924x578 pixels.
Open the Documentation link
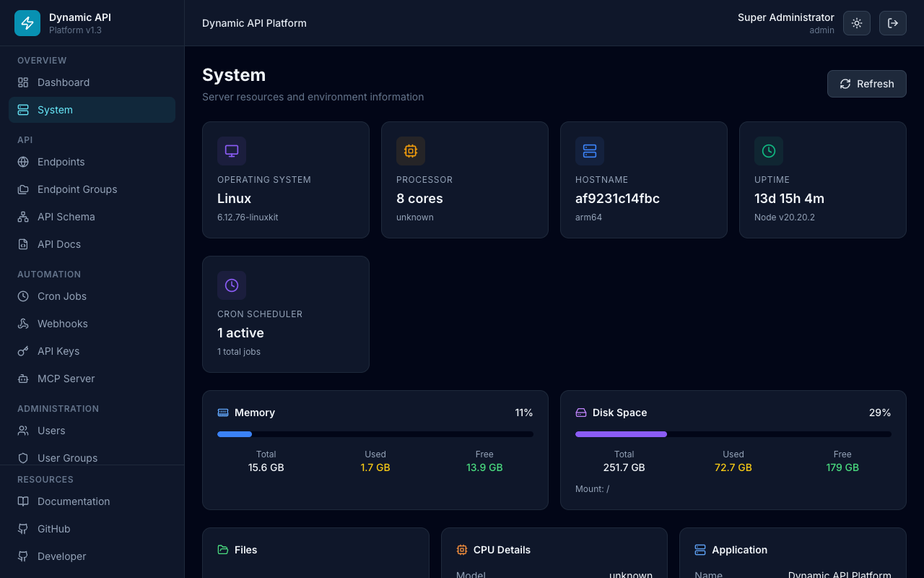point(92,501)
